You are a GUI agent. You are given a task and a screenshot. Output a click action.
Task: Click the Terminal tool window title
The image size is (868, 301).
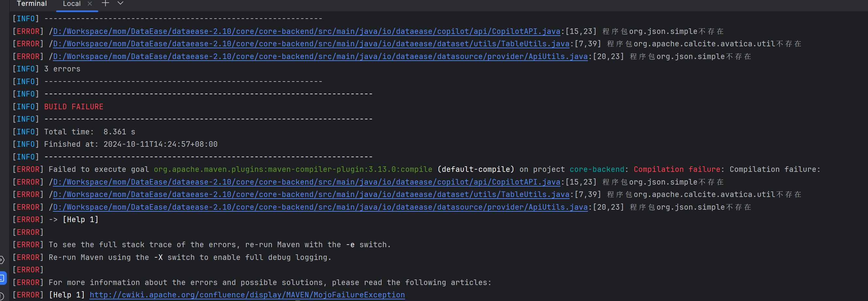(32, 4)
